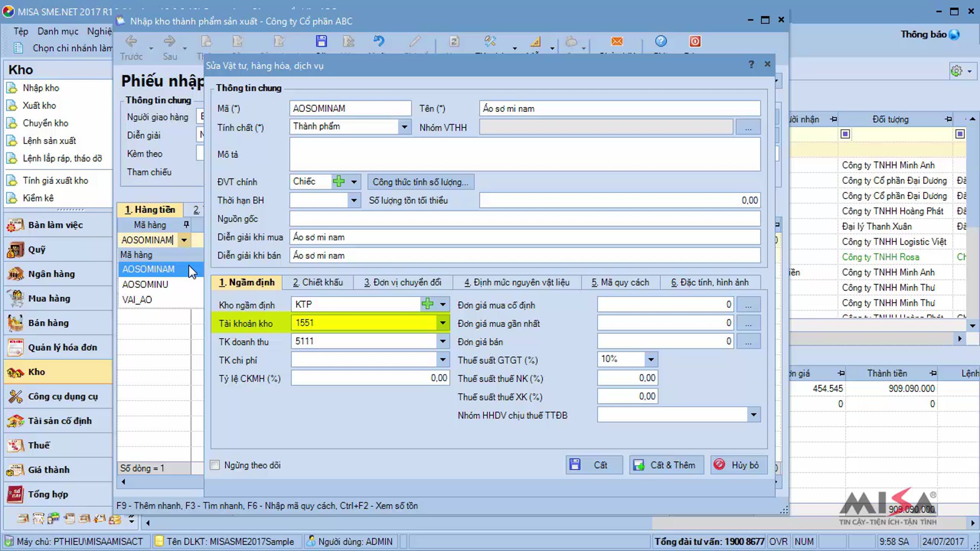Viewport: 980px width, 551px height.
Task: Open the Giá thành module
Action: (x=58, y=470)
